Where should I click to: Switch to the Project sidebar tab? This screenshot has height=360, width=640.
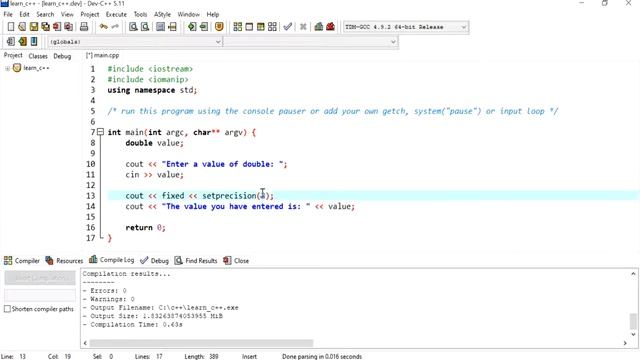(13, 56)
